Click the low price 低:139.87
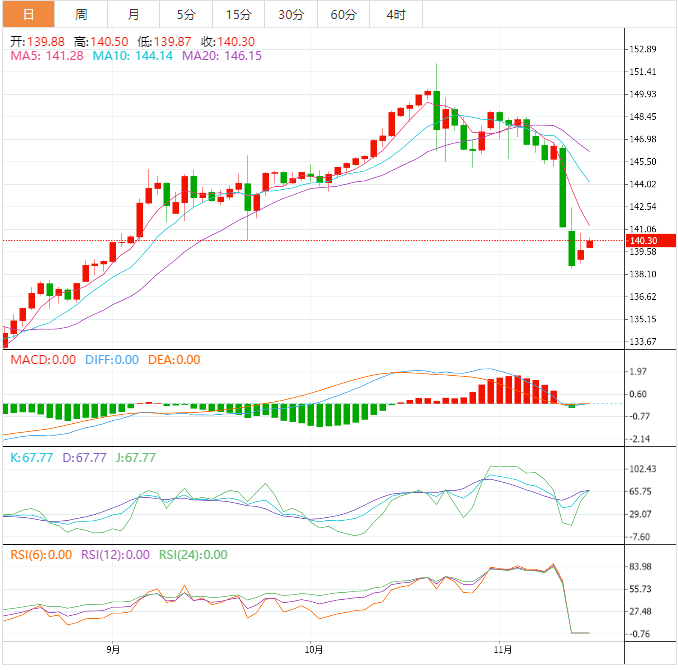The height and width of the screenshot is (670, 678). [164, 42]
